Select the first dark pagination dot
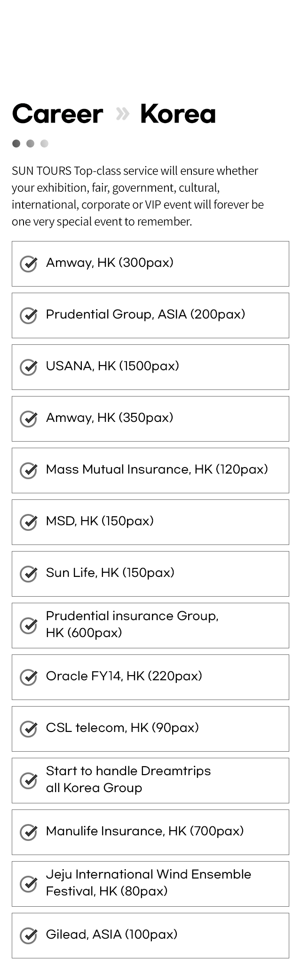 16,143
